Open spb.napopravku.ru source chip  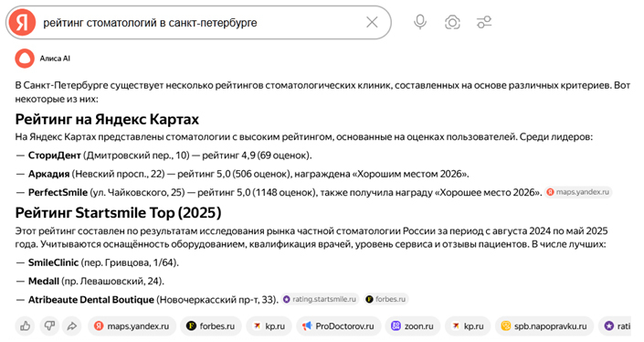(544, 326)
